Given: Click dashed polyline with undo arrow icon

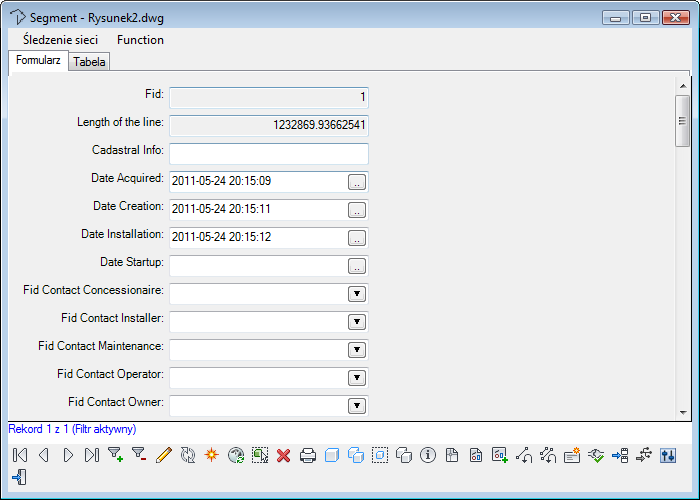Looking at the screenshot, I should tap(548, 455).
